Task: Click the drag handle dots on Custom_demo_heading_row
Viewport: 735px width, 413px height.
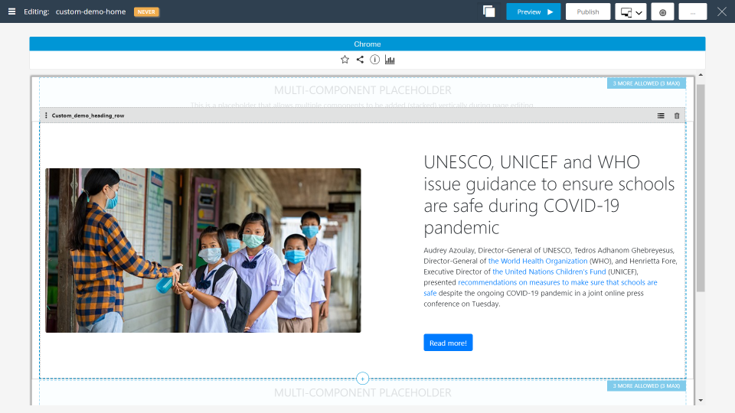Action: click(46, 116)
